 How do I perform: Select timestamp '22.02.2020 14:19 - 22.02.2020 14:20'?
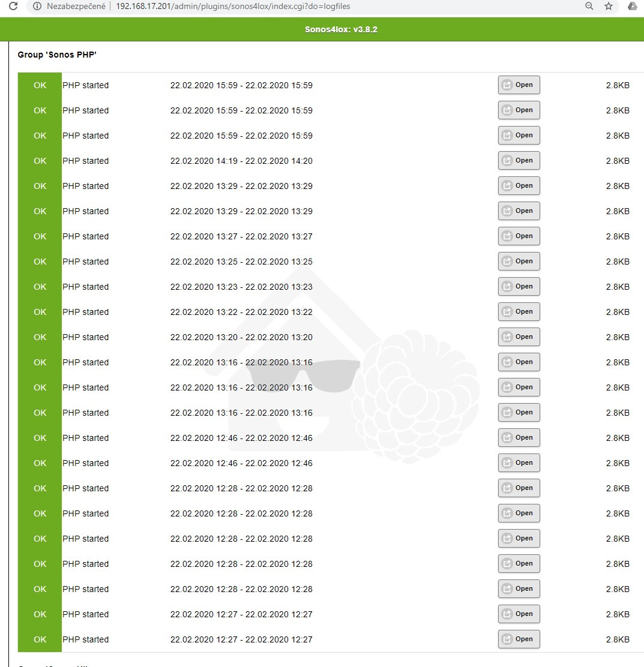pos(241,161)
